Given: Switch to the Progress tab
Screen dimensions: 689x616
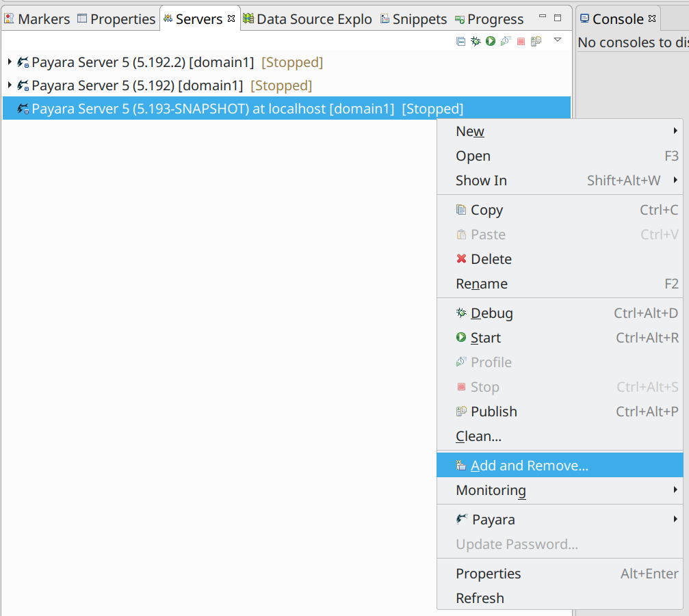Looking at the screenshot, I should coord(489,19).
